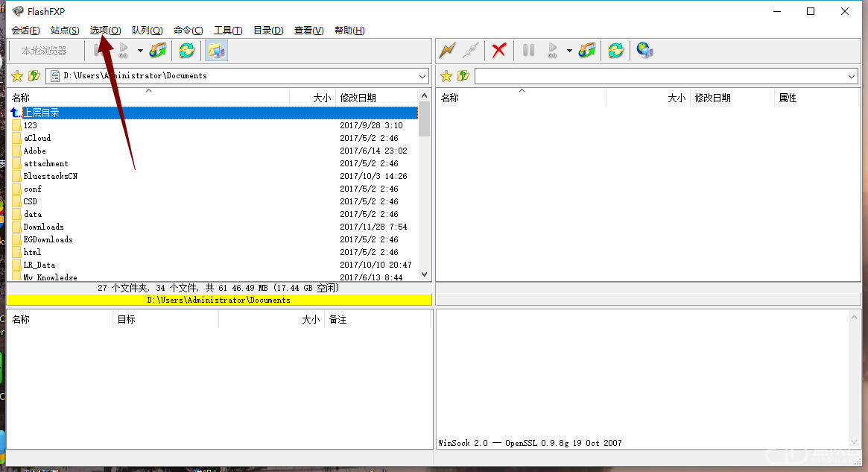Image resolution: width=868 pixels, height=472 pixels.
Task: Click the 本地浏览器 button
Action: pos(44,51)
